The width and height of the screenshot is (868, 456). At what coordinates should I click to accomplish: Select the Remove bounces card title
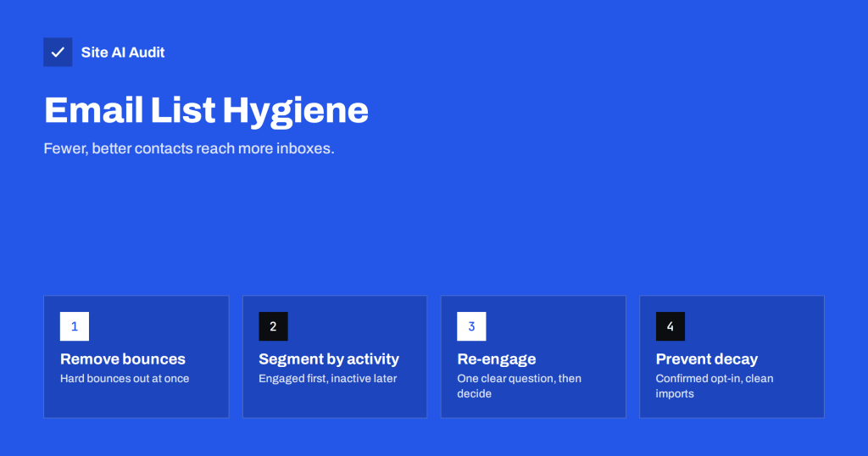tap(123, 359)
